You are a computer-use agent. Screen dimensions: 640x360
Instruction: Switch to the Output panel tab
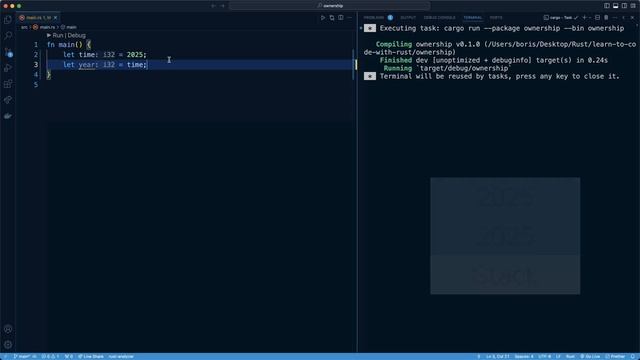pos(408,18)
